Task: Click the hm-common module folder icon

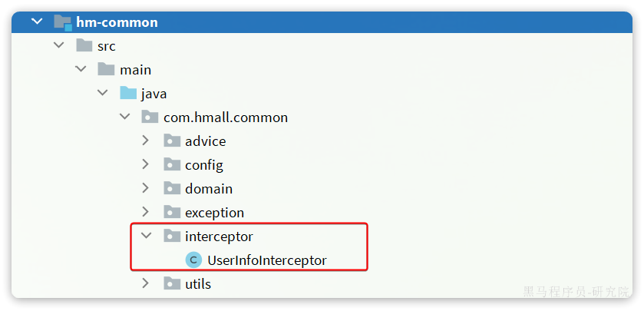Action: (x=62, y=22)
